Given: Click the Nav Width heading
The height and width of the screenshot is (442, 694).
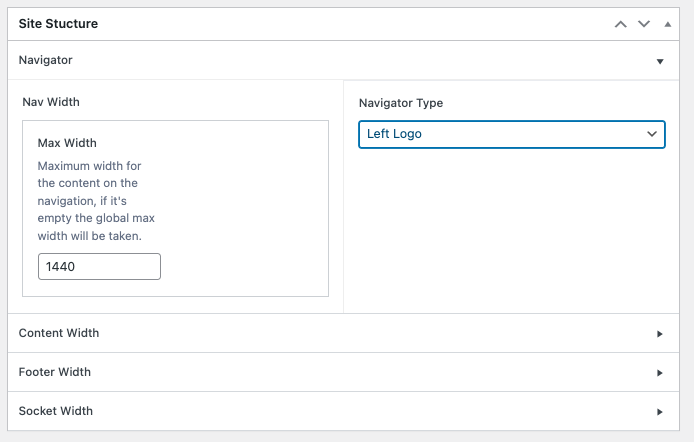Looking at the screenshot, I should point(51,102).
